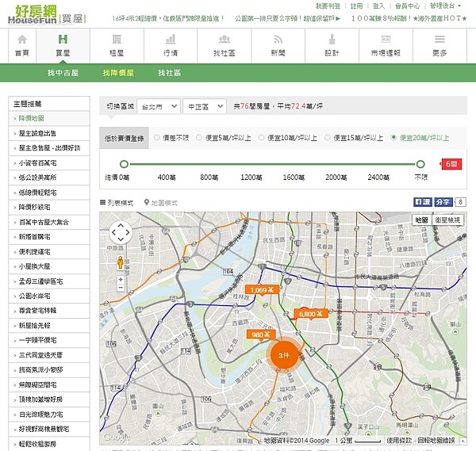476x451 pixels.
Task: Click the Facebook 讚 like button
Action: pos(422,202)
